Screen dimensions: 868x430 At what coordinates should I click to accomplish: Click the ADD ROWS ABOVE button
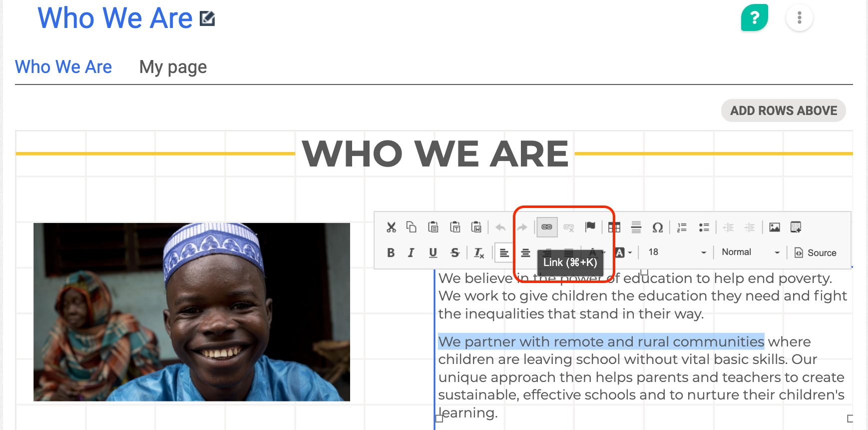(x=783, y=110)
